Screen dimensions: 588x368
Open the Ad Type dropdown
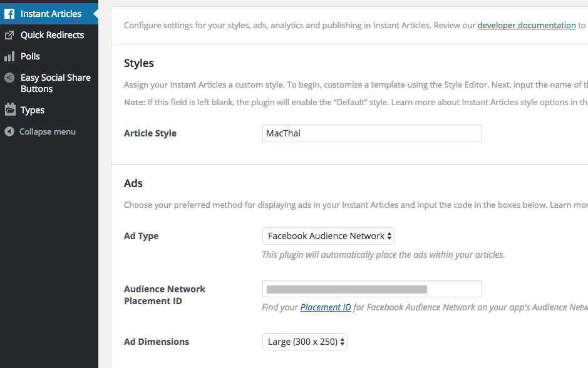(328, 236)
